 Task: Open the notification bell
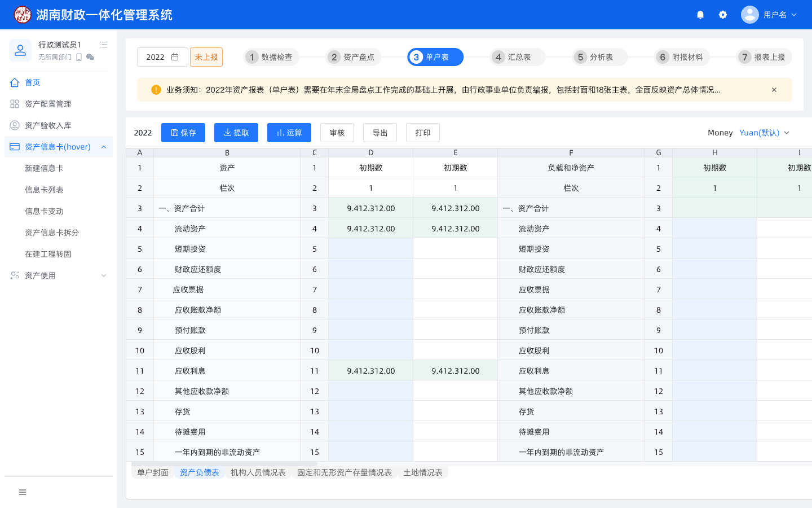(700, 15)
